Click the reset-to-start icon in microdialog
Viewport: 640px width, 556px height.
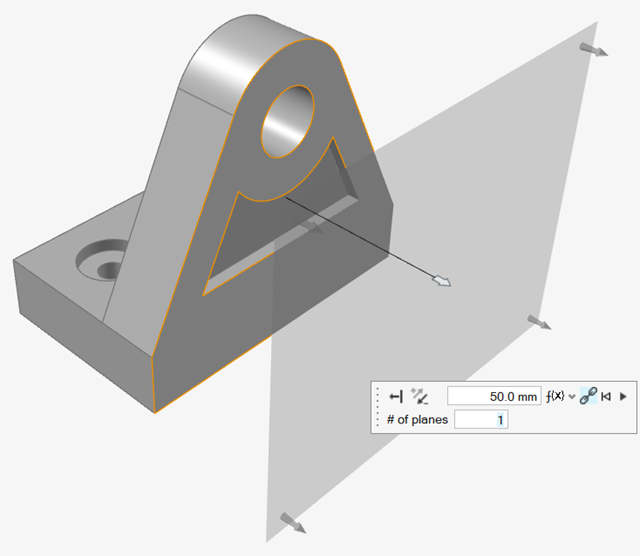click(x=606, y=396)
